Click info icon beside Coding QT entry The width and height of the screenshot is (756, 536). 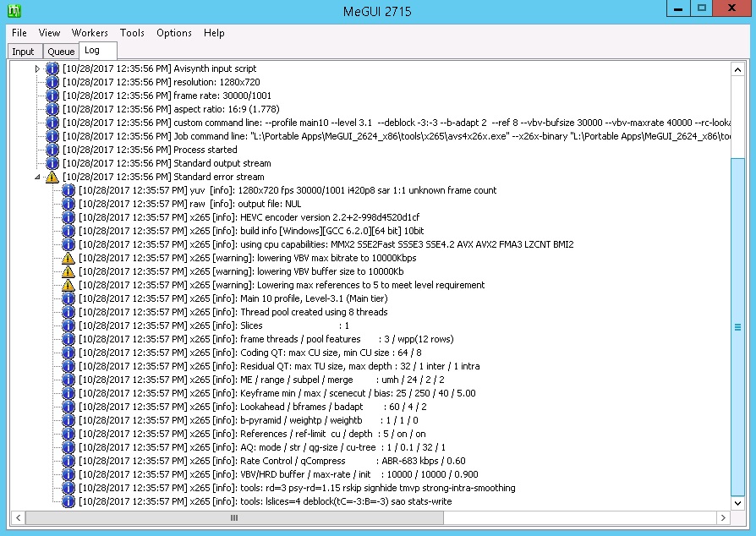(x=68, y=353)
